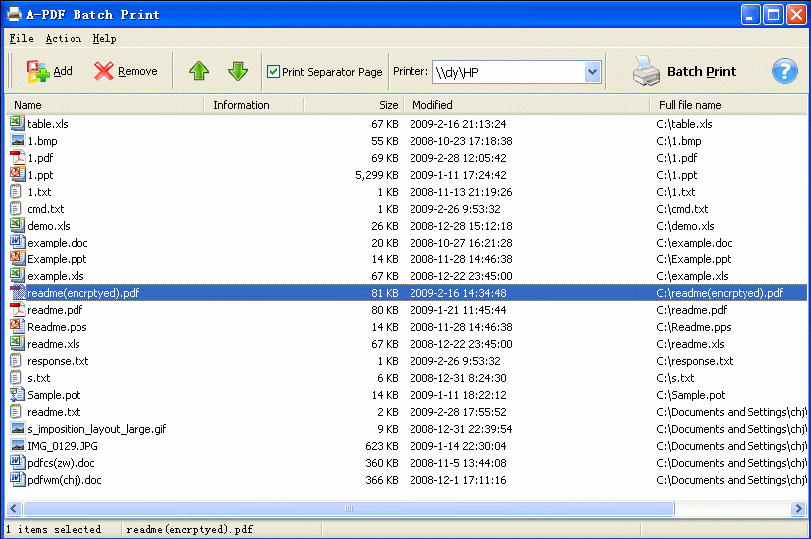The width and height of the screenshot is (811, 539).
Task: Open the File menu
Action: (x=21, y=39)
